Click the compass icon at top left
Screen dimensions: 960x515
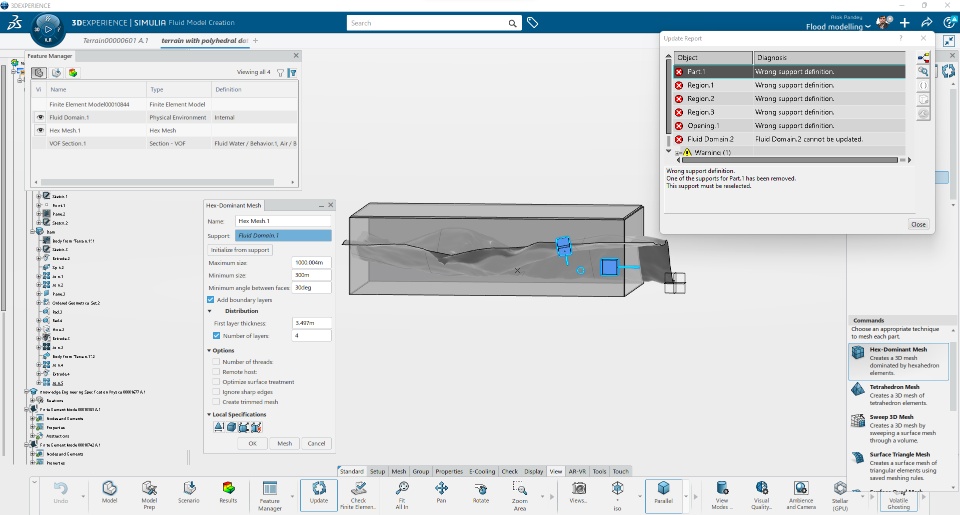48,29
